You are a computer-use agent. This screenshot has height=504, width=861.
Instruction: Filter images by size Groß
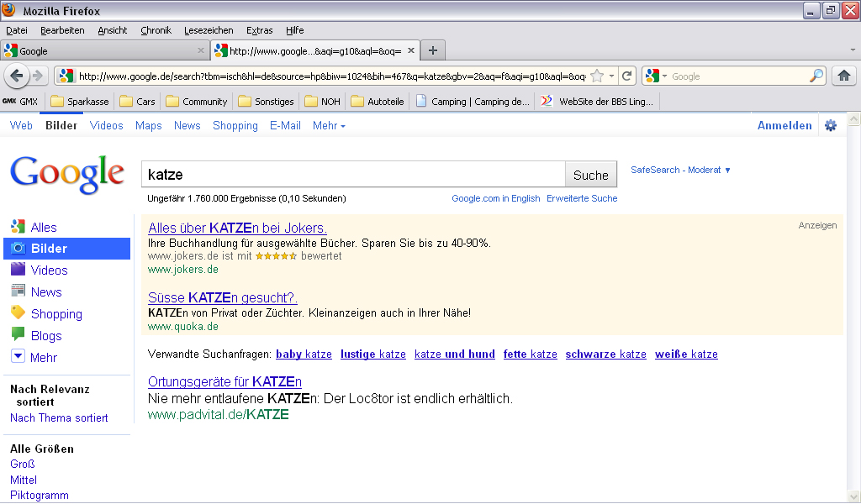[22, 465]
